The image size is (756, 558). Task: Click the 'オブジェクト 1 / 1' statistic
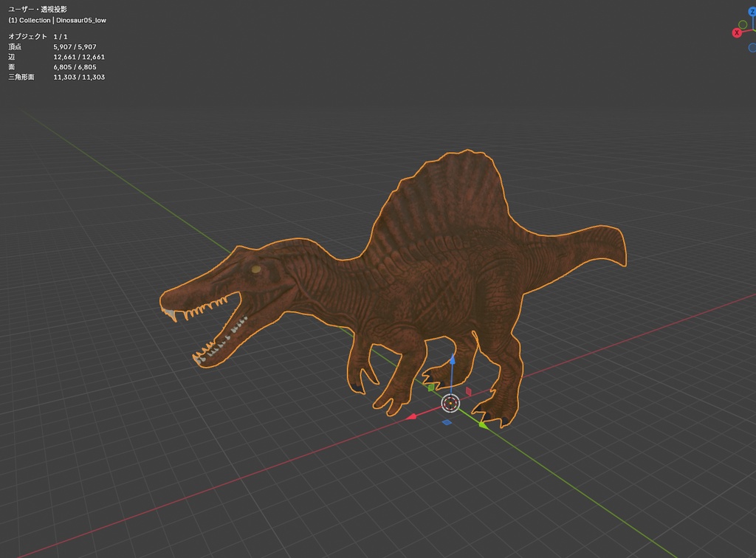click(38, 37)
